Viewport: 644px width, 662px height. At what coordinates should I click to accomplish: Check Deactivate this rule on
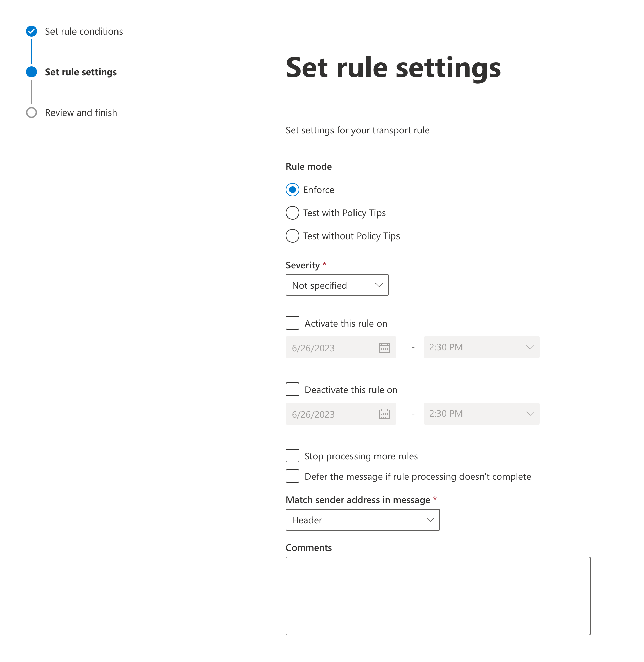[293, 389]
